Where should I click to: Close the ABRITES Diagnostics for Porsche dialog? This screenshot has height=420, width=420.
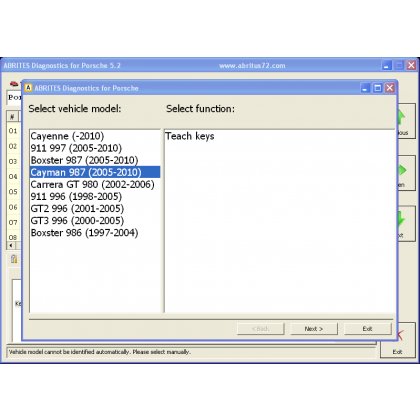pos(390,88)
